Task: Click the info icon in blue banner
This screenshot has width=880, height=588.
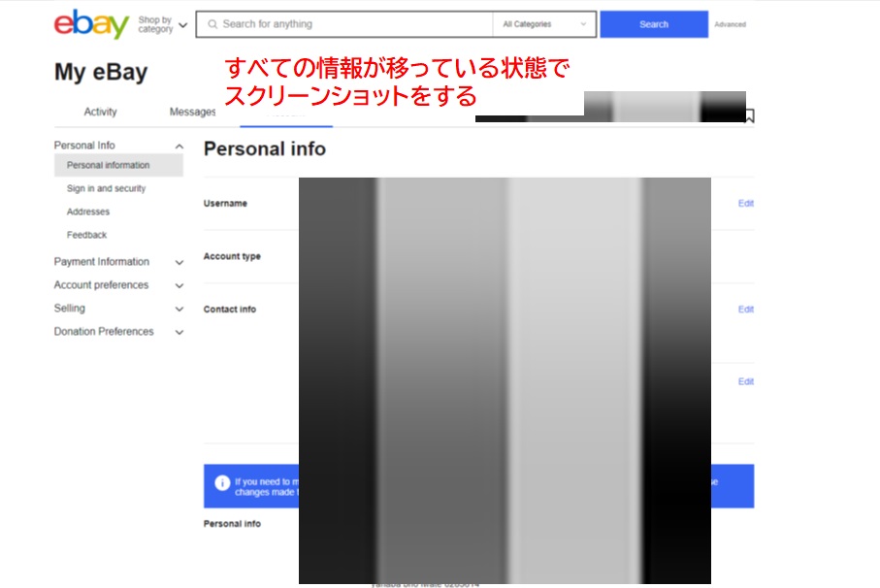Action: (222, 482)
